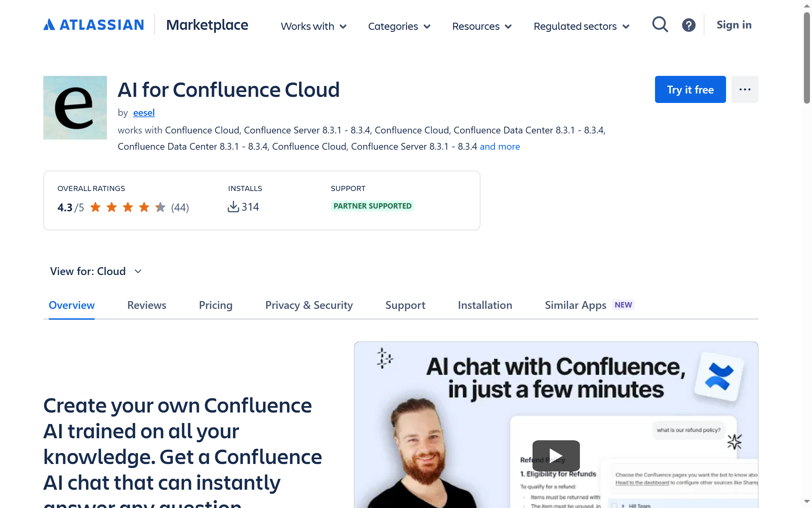
Task: Open the help question mark icon
Action: tap(689, 25)
